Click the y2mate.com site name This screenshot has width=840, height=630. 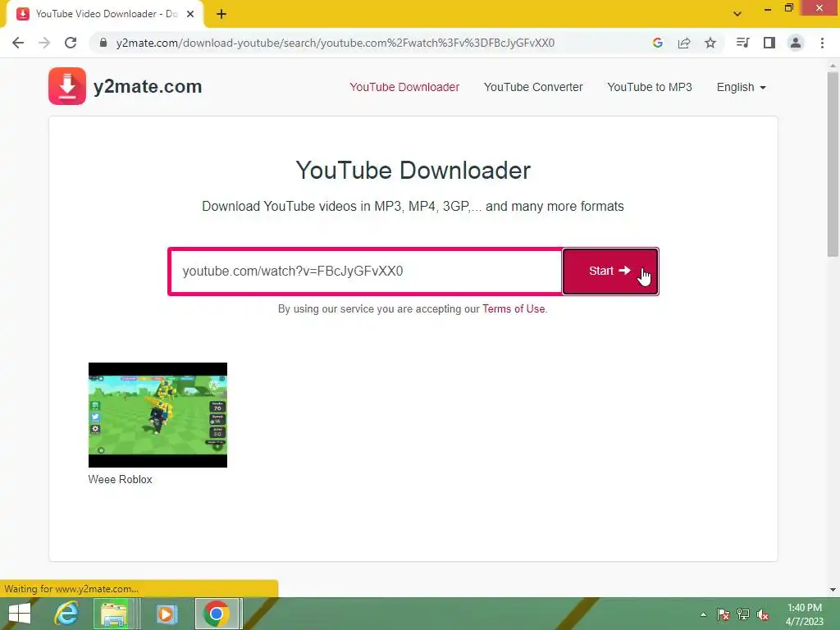tap(148, 86)
